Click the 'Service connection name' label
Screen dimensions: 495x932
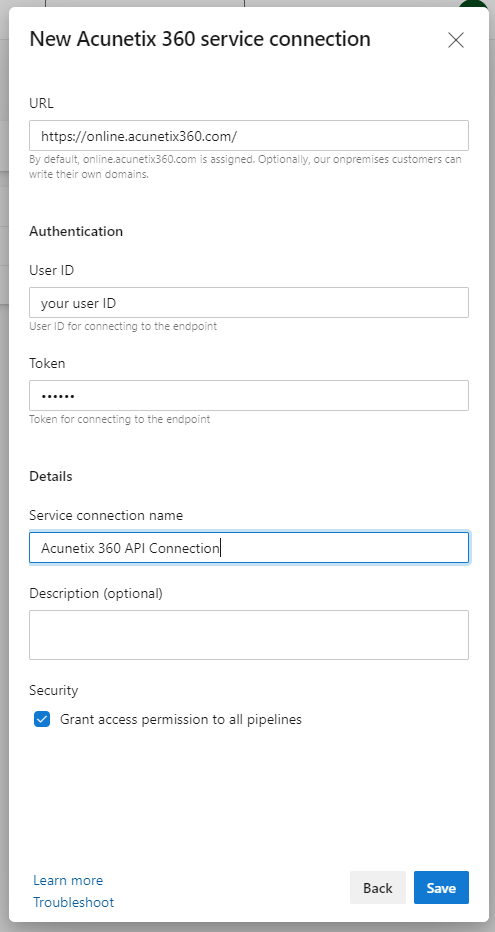pyautogui.click(x=106, y=515)
